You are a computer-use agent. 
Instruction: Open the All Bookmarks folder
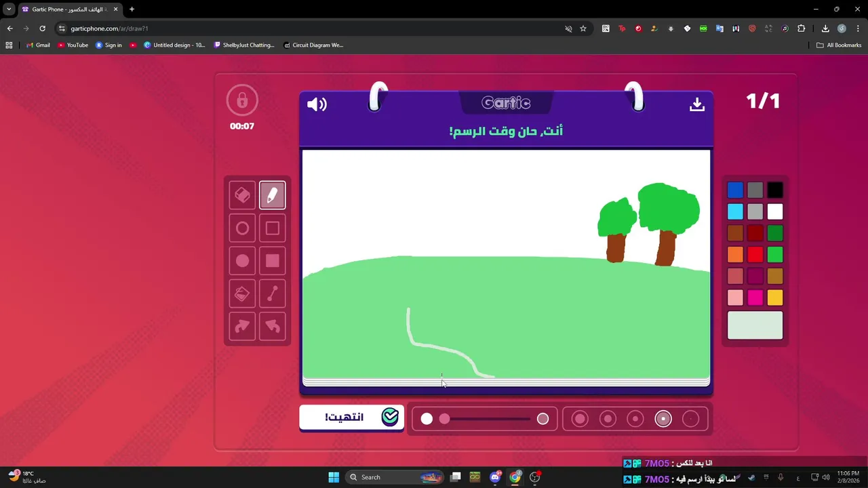point(839,45)
